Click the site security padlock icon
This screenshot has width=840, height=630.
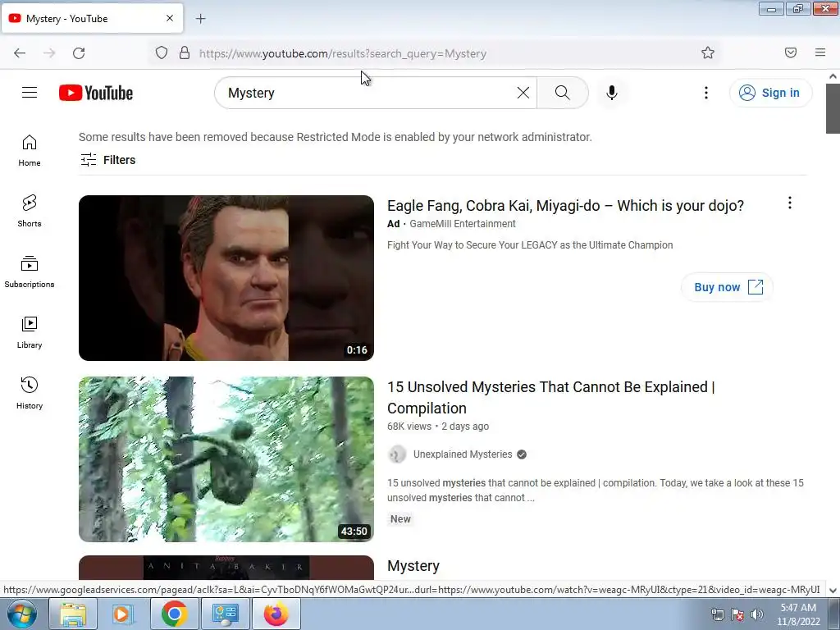[185, 52]
